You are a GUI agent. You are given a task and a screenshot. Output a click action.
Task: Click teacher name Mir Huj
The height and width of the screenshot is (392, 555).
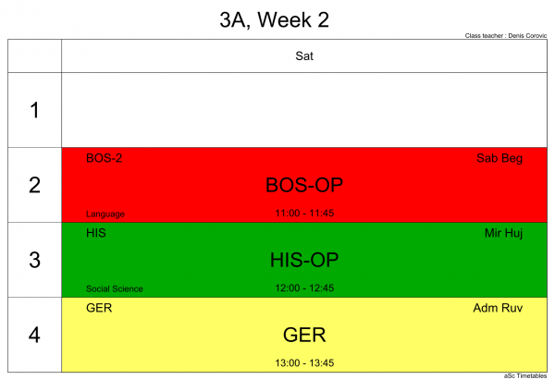503,233
